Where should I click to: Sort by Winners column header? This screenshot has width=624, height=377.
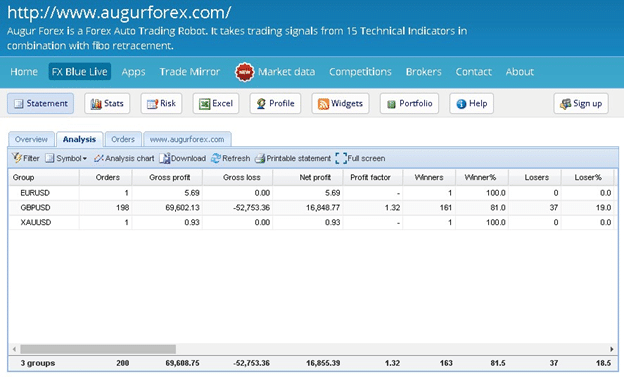coord(429,178)
